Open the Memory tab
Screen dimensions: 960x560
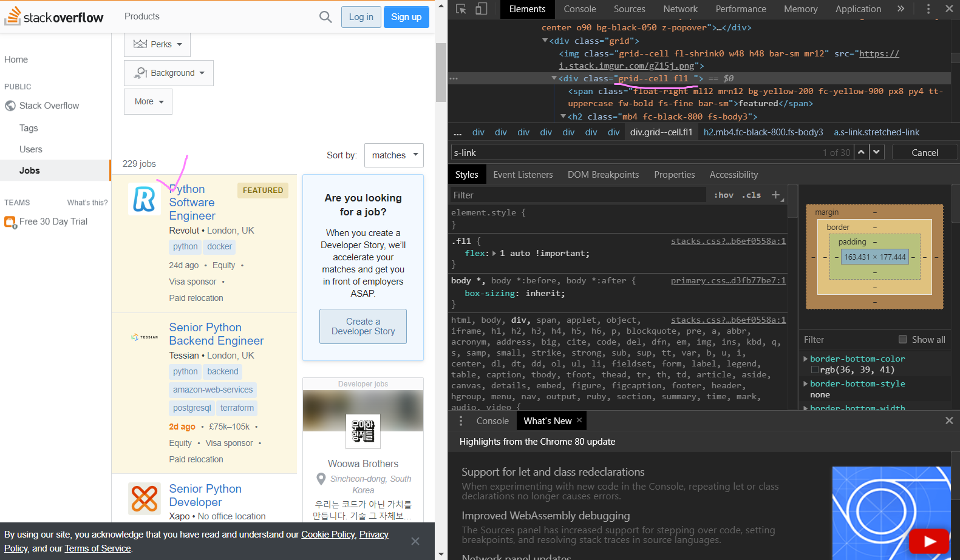click(801, 9)
